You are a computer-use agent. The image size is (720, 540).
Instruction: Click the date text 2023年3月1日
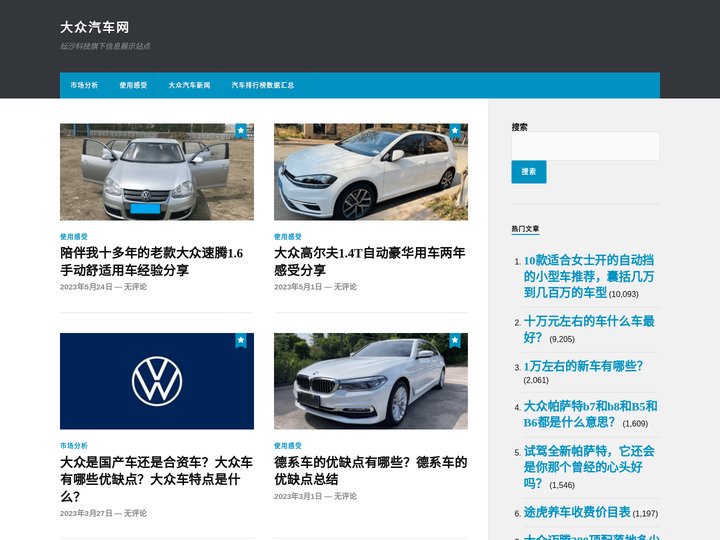click(298, 496)
